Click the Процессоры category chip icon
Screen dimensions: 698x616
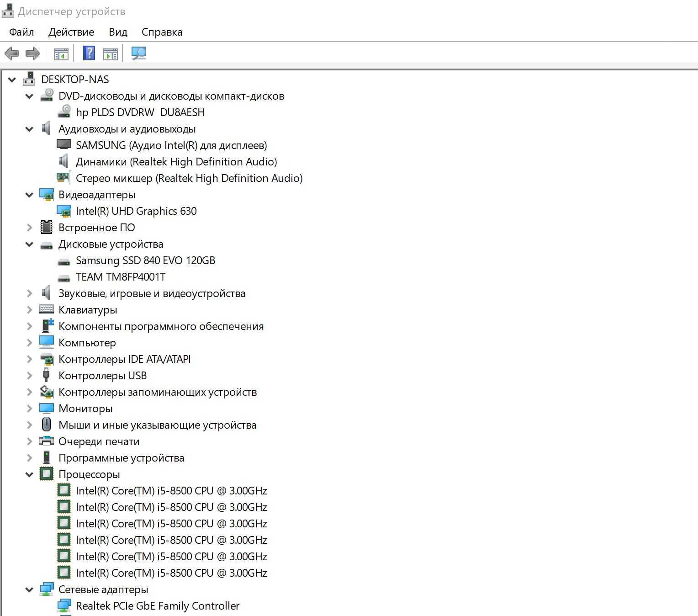coord(47,474)
